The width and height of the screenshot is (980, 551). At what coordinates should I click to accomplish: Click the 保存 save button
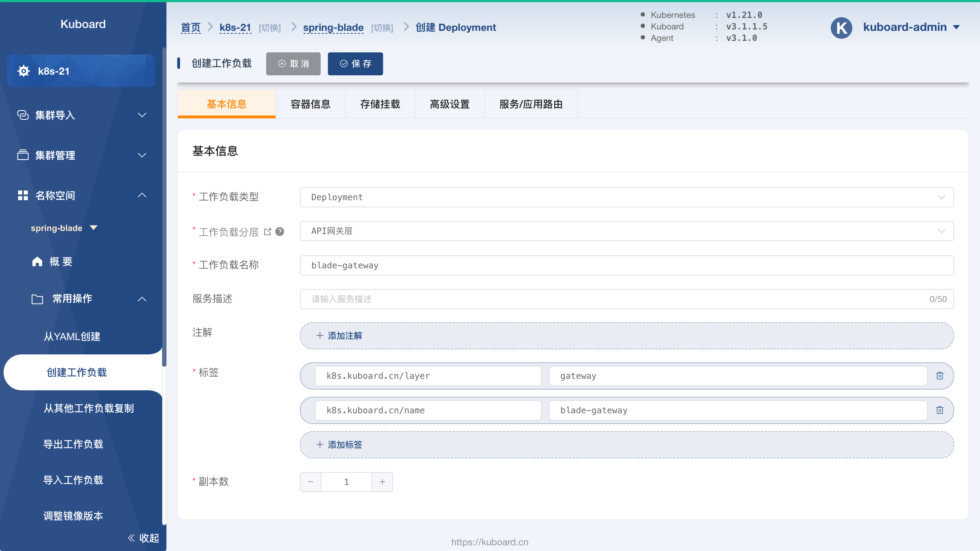(x=355, y=63)
